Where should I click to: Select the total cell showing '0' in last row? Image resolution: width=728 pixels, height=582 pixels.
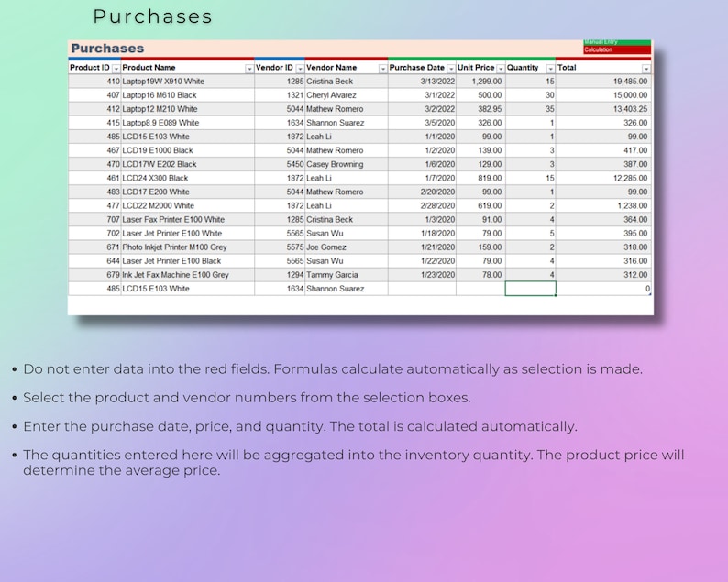click(603, 289)
